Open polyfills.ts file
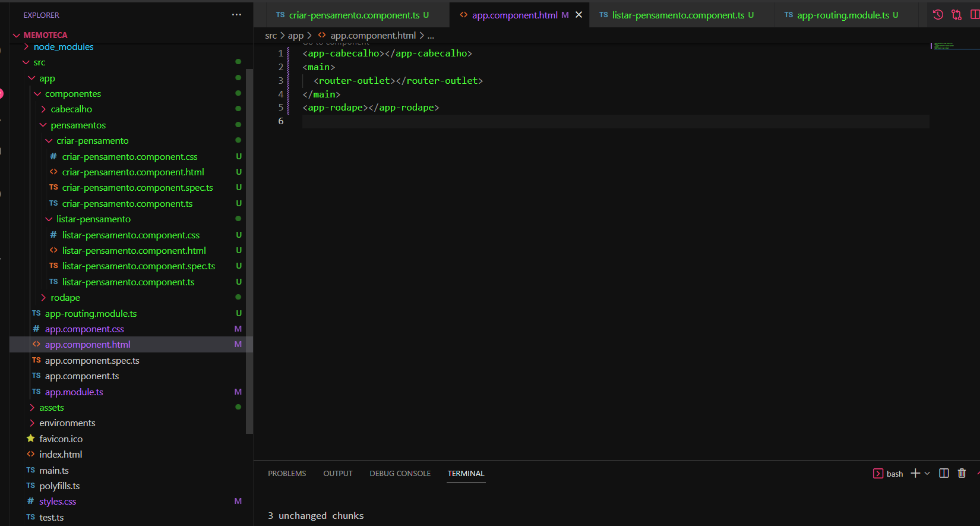980x526 pixels. 59,486
